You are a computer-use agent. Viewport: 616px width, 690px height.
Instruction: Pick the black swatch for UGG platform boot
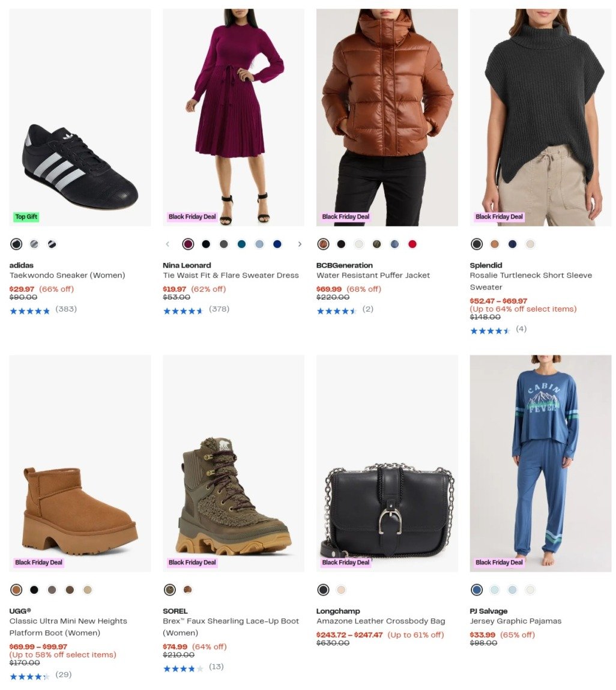(34, 590)
